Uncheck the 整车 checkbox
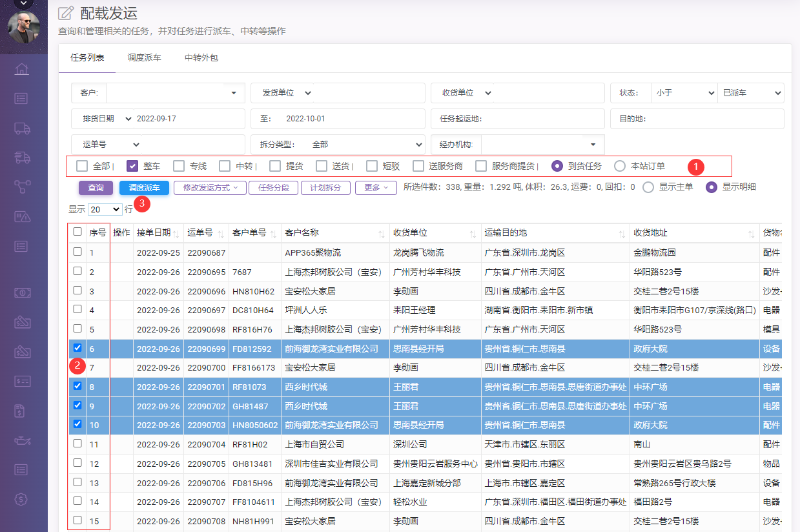 pos(132,166)
